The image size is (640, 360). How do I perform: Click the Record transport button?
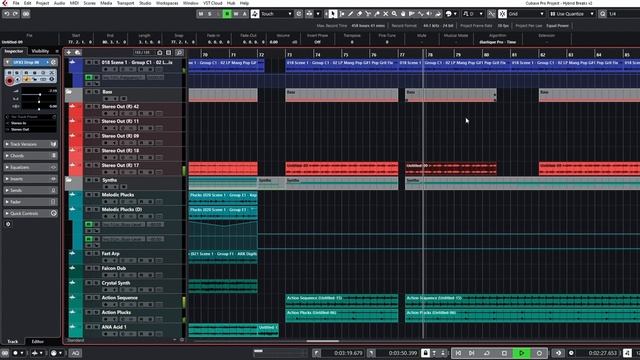pos(539,353)
